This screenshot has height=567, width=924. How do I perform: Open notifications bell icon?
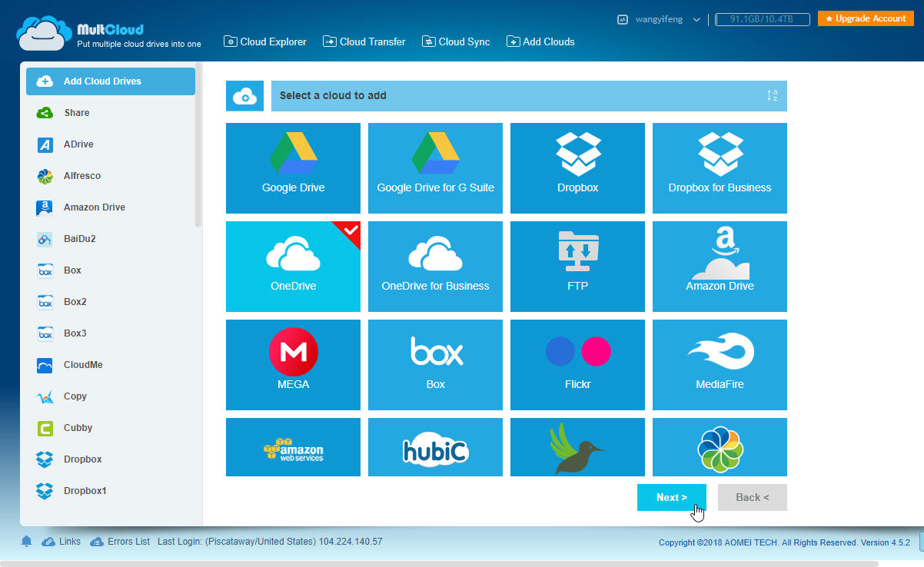click(x=27, y=542)
